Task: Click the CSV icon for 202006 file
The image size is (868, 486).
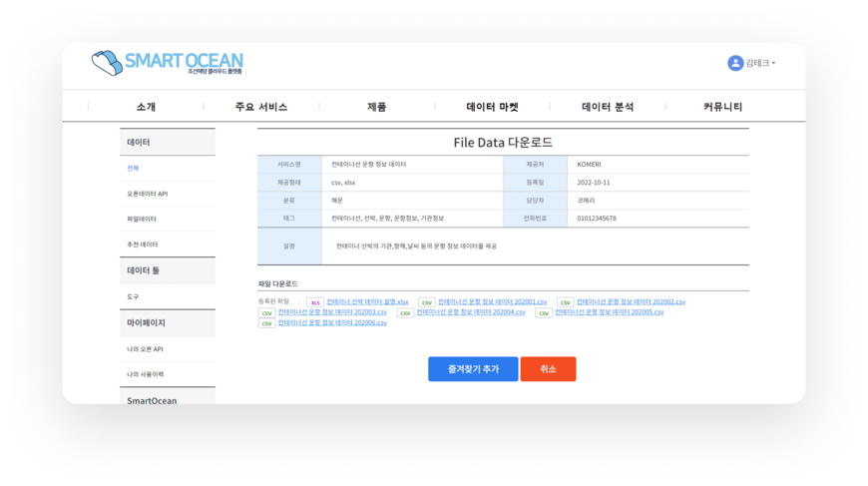Action: click(266, 324)
